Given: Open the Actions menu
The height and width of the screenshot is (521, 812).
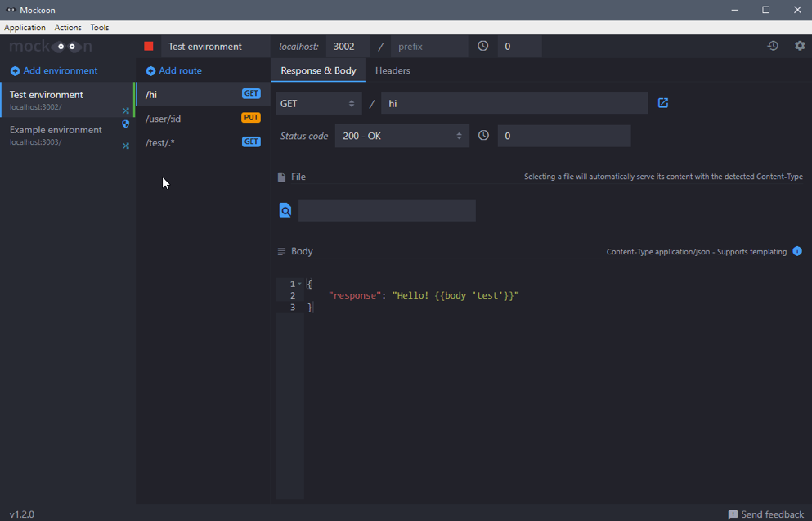Looking at the screenshot, I should click(68, 28).
